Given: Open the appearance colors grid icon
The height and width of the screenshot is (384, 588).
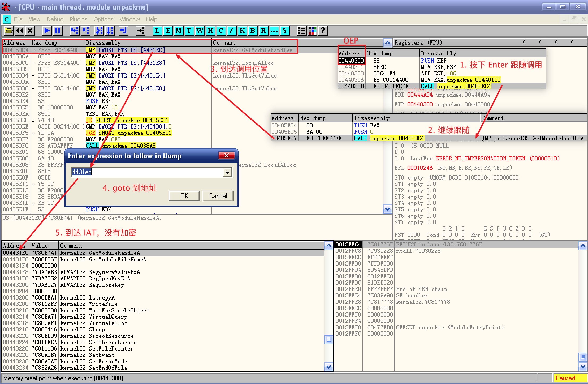Looking at the screenshot, I should coord(312,31).
